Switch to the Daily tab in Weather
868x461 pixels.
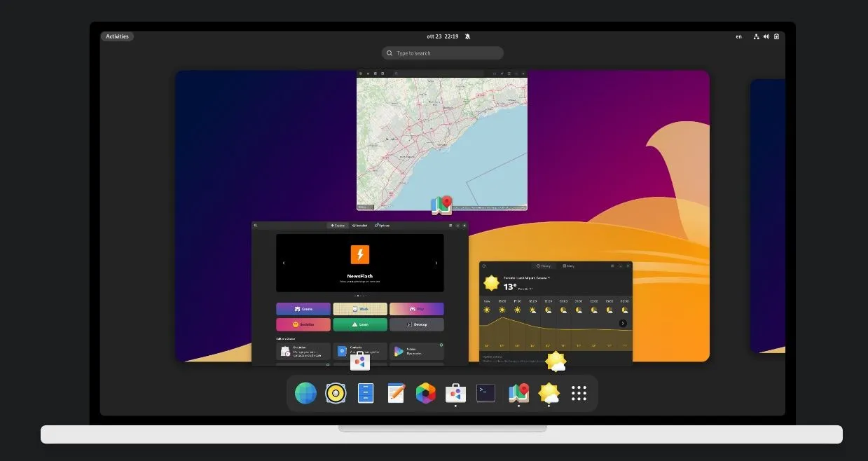point(570,266)
